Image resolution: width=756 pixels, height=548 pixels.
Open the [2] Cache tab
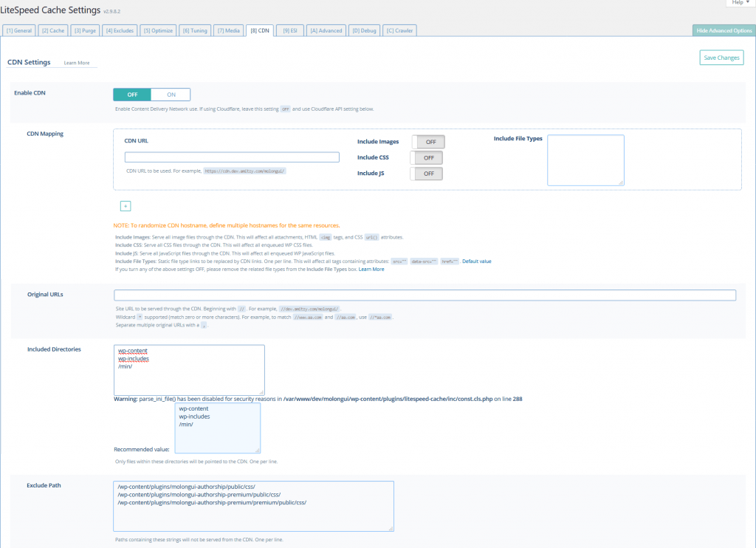[x=53, y=30]
